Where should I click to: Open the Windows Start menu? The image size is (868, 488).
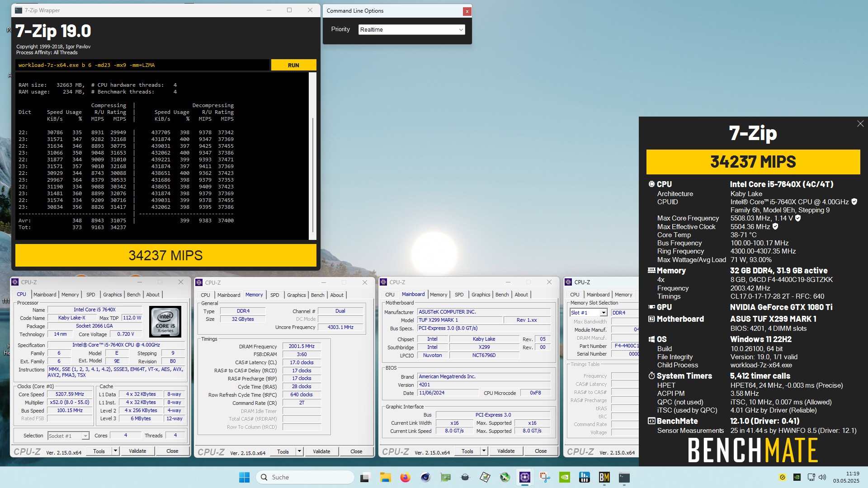244,477
